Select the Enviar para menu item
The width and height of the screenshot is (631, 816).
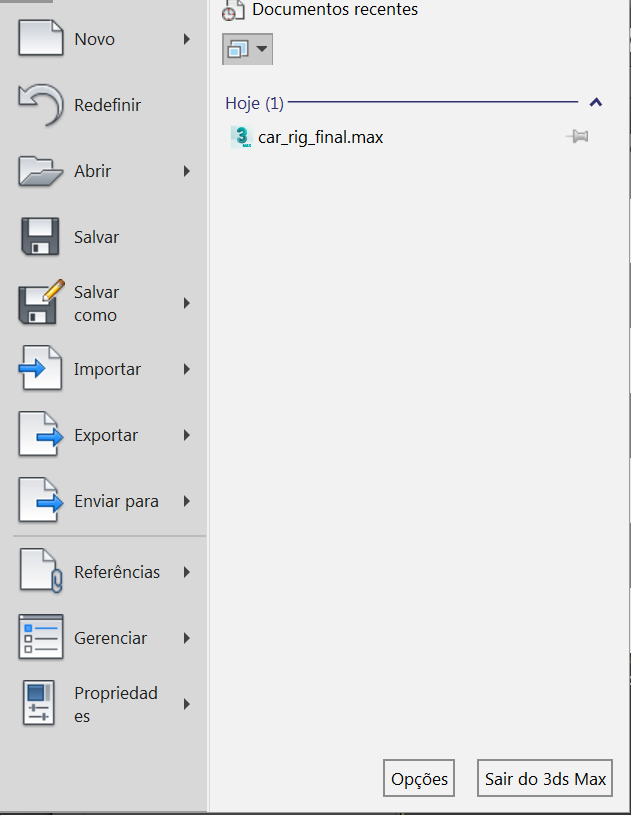coord(116,501)
